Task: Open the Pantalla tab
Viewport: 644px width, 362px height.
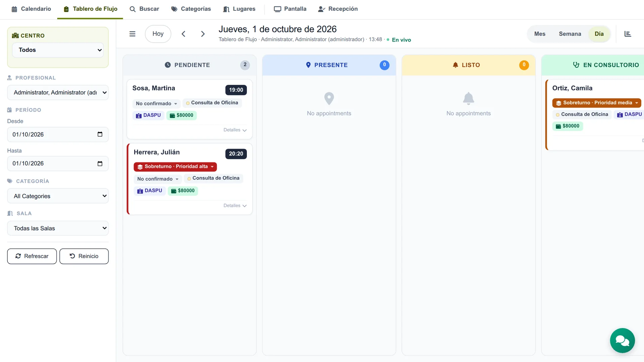Action: point(290,9)
